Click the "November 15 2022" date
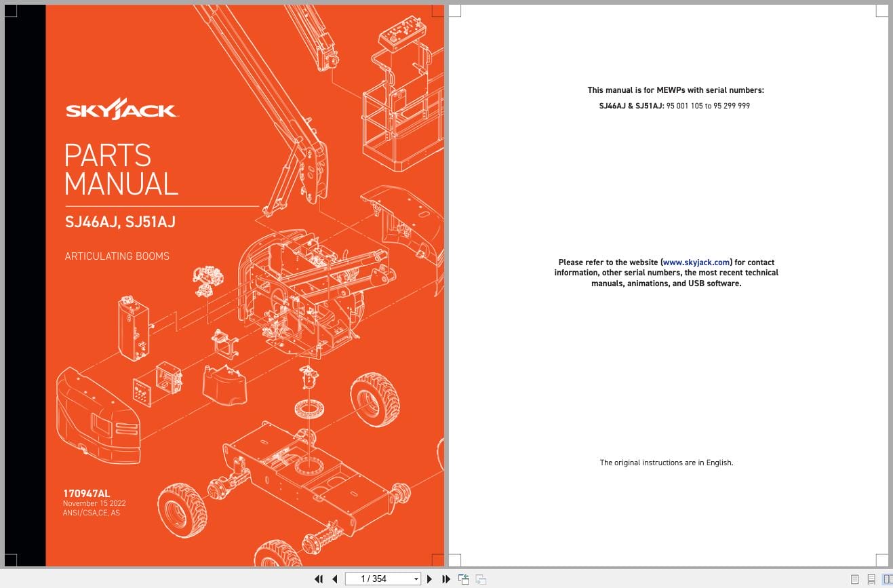This screenshot has width=893, height=588. pos(94,503)
